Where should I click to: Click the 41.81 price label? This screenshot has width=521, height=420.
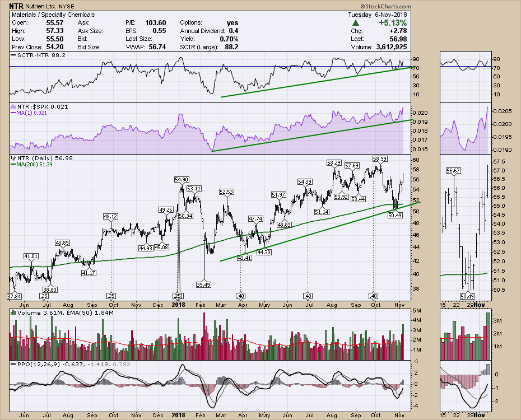point(31,256)
